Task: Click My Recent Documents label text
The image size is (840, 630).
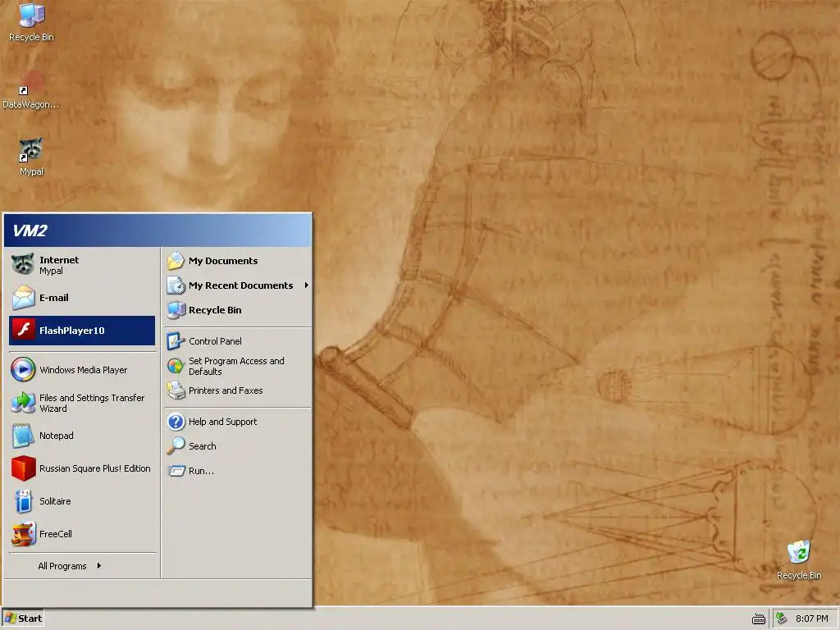Action: pos(240,285)
